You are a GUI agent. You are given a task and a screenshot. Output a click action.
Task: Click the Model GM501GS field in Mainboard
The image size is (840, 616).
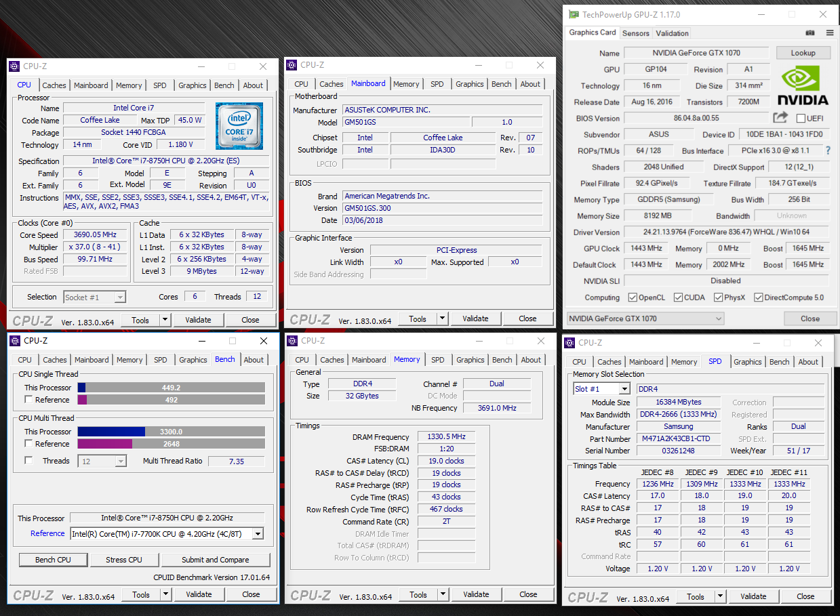pyautogui.click(x=405, y=122)
